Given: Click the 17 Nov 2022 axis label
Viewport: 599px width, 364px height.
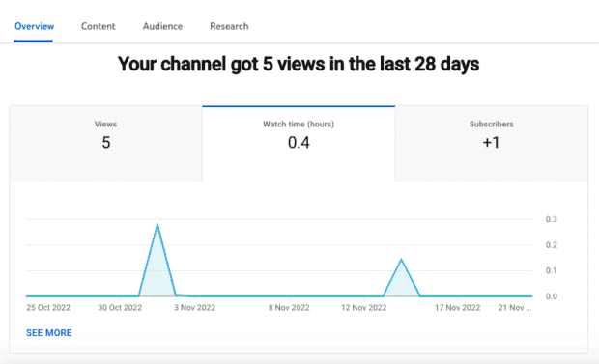Looking at the screenshot, I should pos(457,307).
